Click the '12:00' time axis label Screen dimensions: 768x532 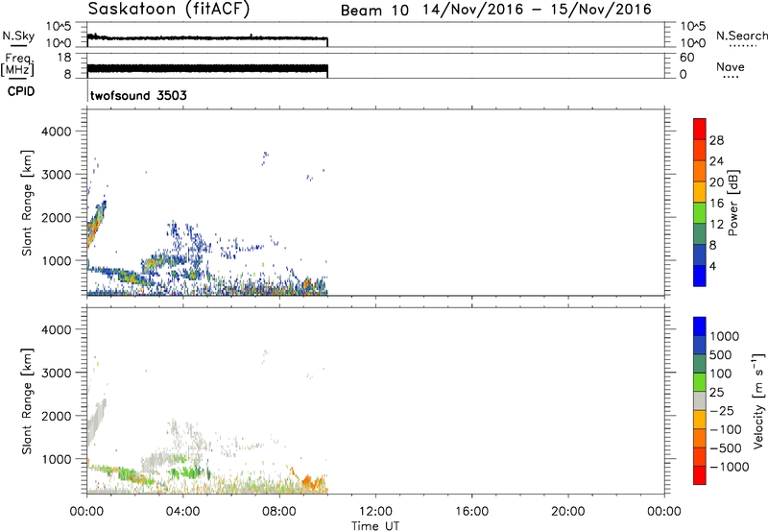(x=375, y=512)
